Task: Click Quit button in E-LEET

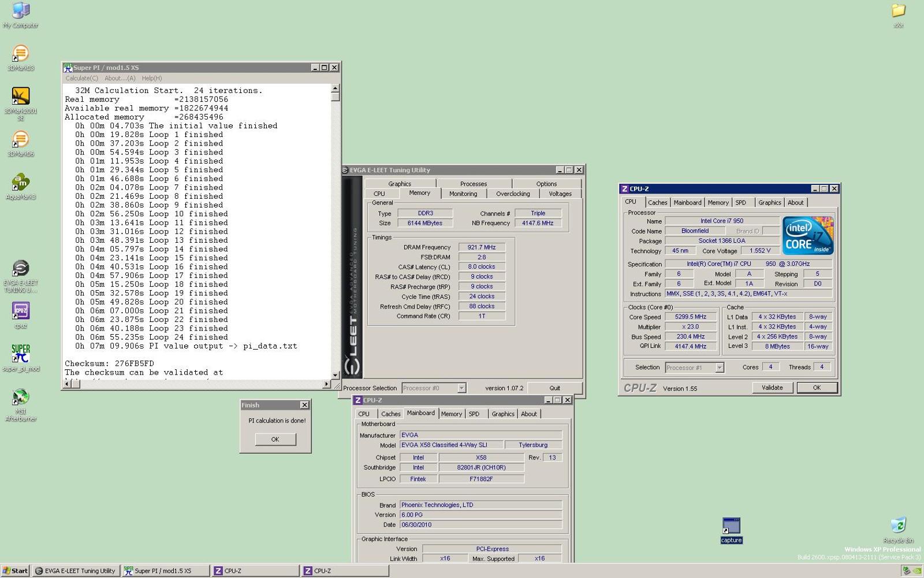Action: (555, 388)
